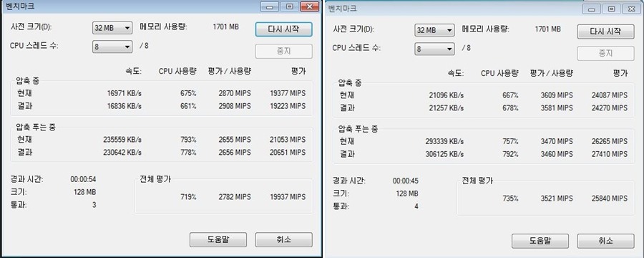This screenshot has height=258, width=644.
Task: Click the 24087 MIPS rating value
Action: (610, 95)
